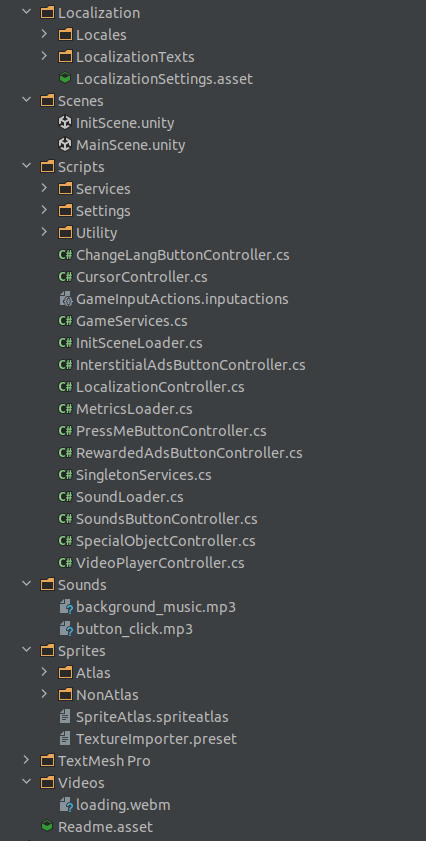The image size is (426, 841).
Task: Click the Localization folder icon
Action: tap(48, 12)
